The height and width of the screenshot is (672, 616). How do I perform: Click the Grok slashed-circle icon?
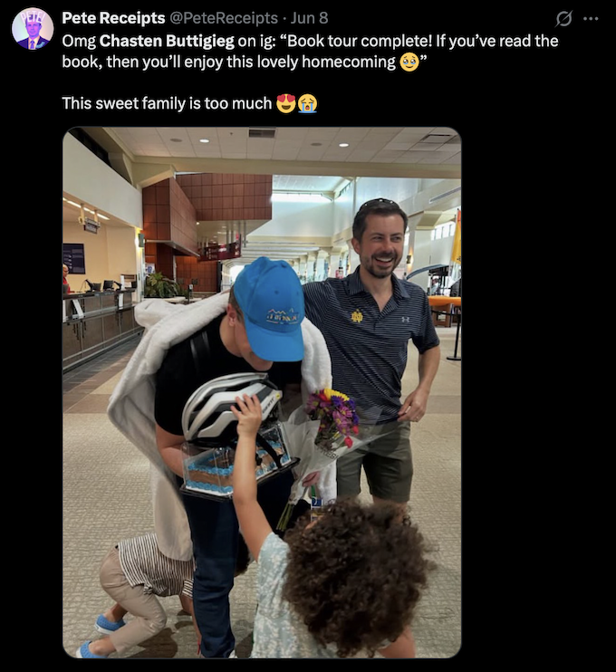563,18
